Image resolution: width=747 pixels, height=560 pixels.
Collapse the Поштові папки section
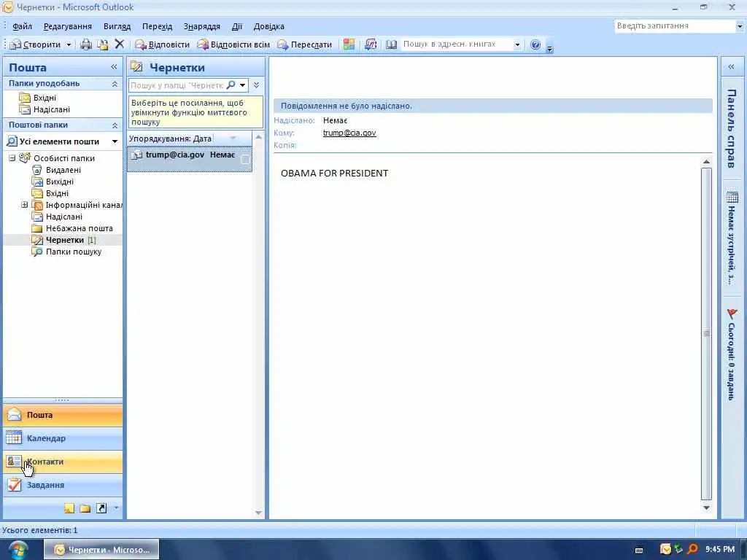click(x=115, y=125)
